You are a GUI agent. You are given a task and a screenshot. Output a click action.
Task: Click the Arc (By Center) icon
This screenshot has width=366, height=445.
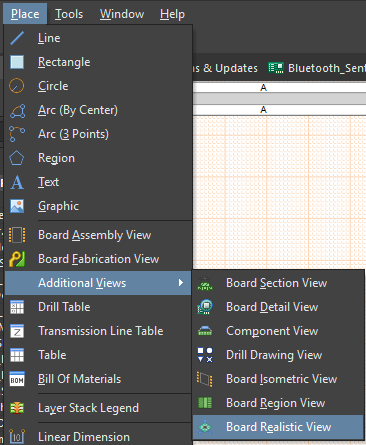(x=17, y=110)
